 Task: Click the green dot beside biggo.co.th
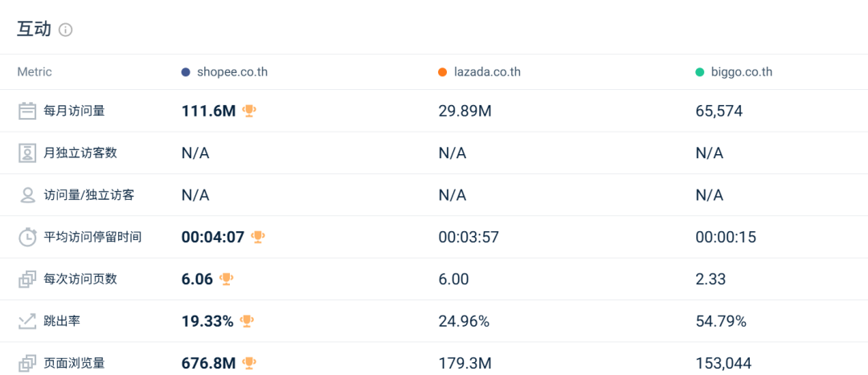pos(700,72)
